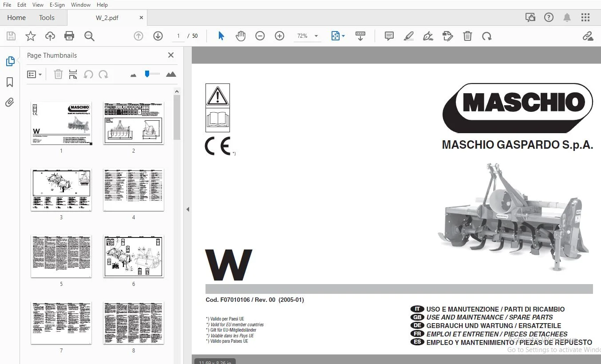Viewport: 601px width, 364px height.
Task: Select page 1 thumbnail
Action: coord(61,123)
